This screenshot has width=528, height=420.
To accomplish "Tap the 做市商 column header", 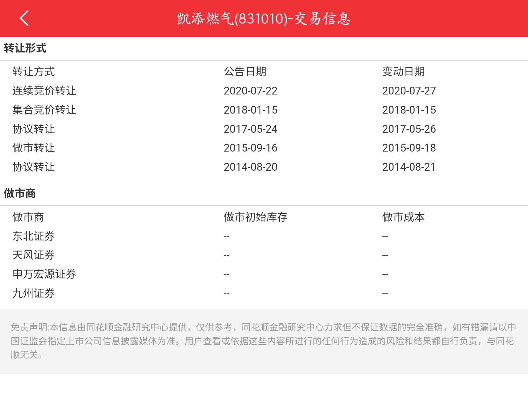I will (x=28, y=217).
